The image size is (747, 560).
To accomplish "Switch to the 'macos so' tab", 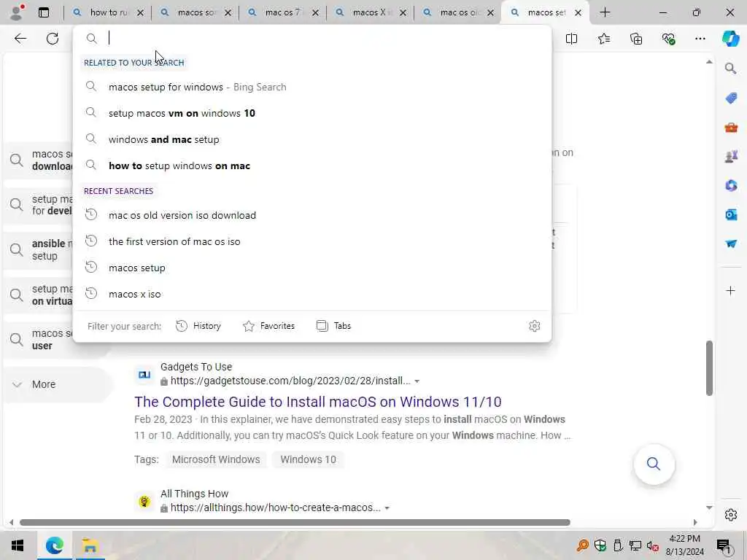I will (196, 12).
